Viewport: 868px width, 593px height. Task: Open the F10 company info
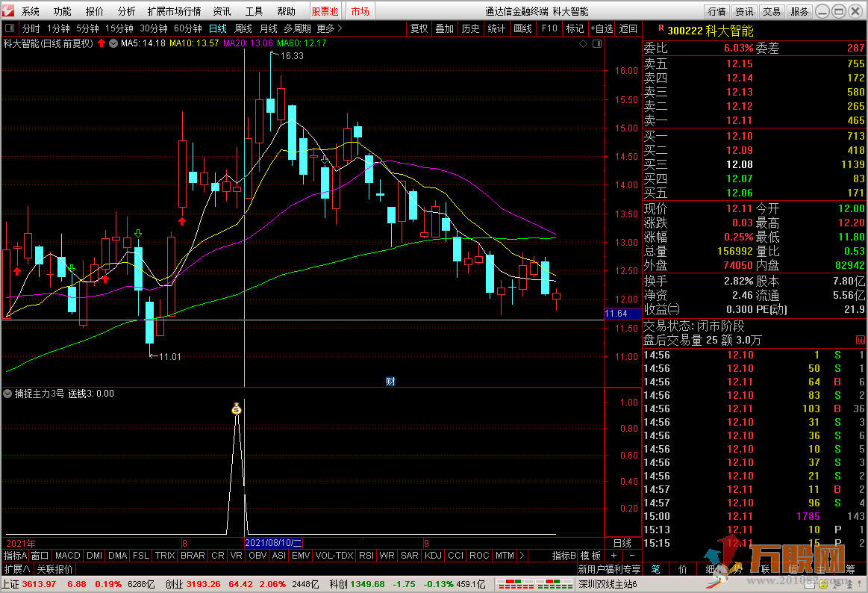[550, 28]
